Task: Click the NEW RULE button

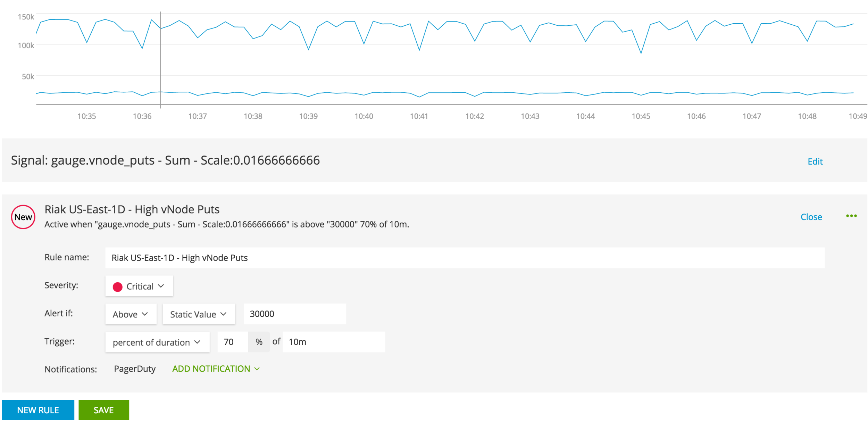Action: coord(38,410)
